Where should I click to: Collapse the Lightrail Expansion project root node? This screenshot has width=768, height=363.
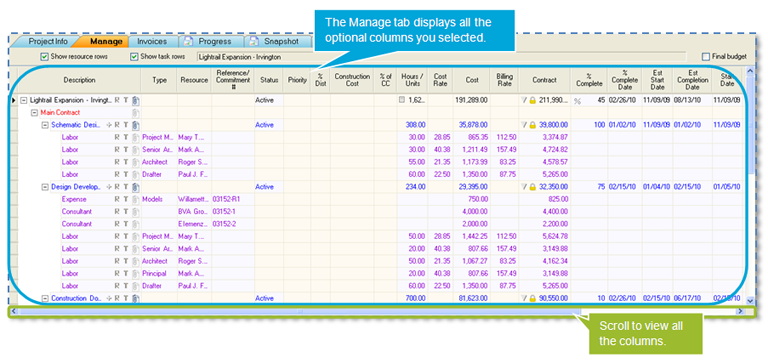click(24, 100)
